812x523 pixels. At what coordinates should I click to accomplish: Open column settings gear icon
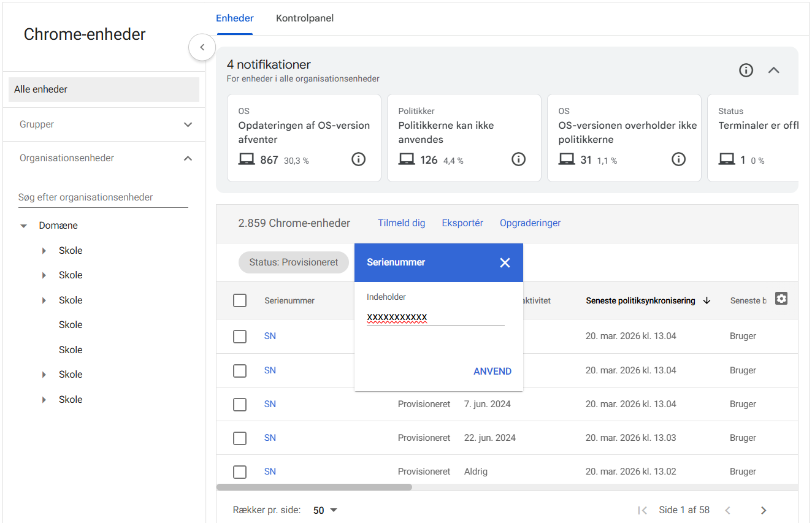(x=781, y=299)
